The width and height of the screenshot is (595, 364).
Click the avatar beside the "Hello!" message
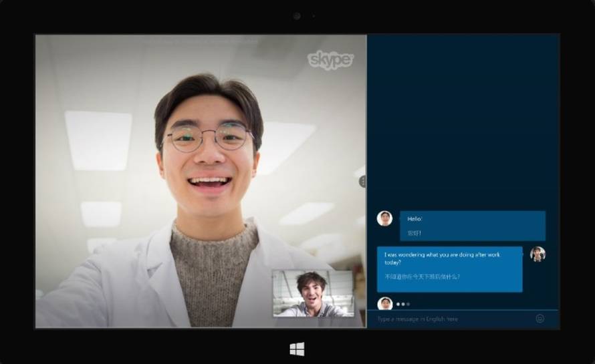[385, 219]
